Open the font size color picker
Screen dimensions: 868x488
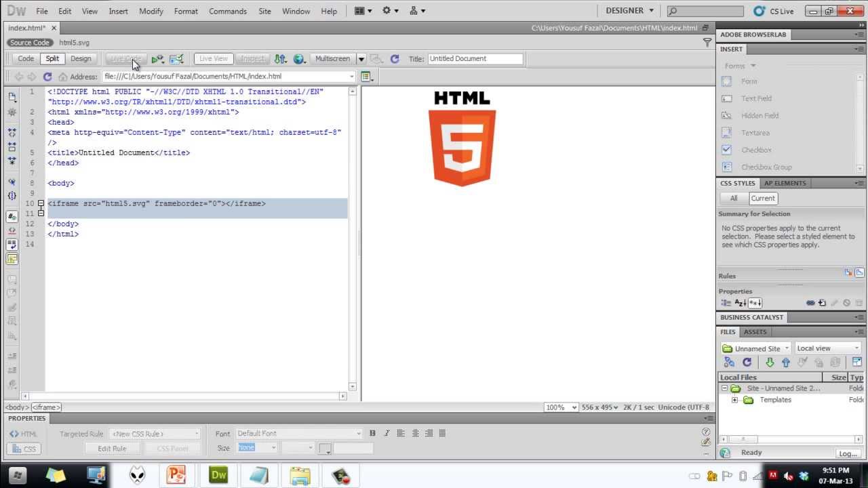[x=323, y=448]
